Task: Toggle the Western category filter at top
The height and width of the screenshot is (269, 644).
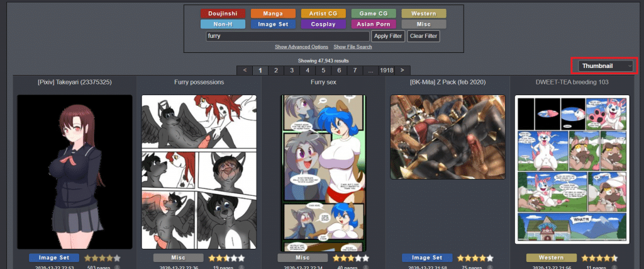Action: click(x=424, y=14)
